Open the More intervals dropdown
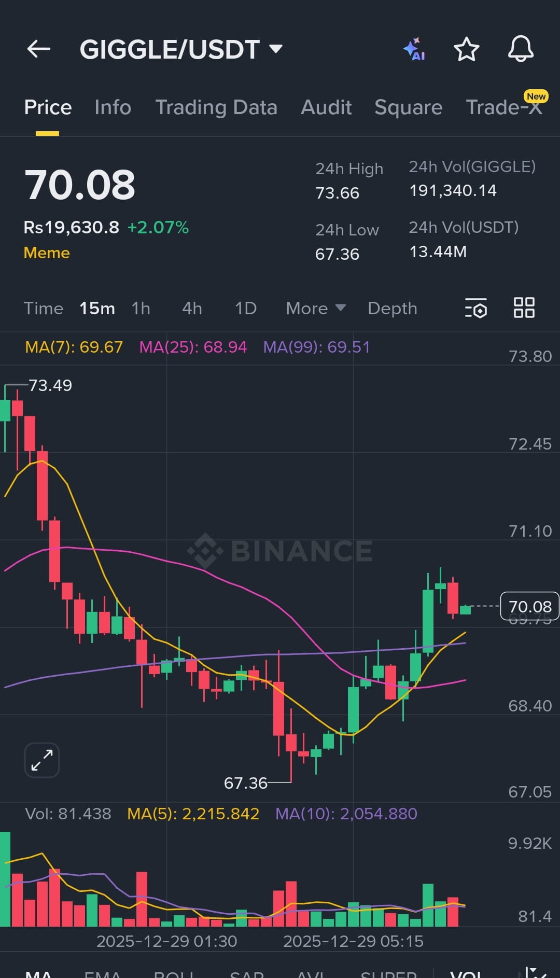This screenshot has width=560, height=978. (315, 309)
